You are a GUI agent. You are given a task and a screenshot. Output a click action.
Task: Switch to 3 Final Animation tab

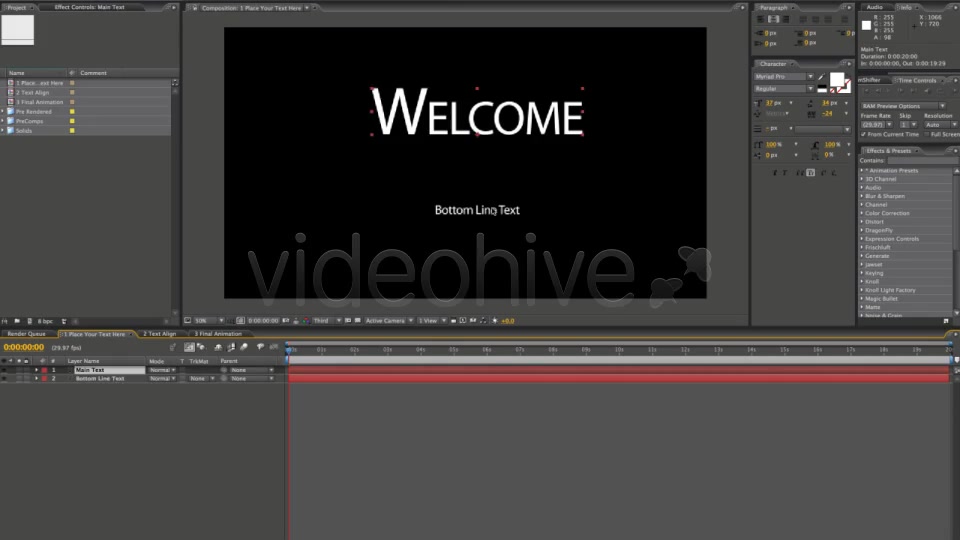pos(218,334)
